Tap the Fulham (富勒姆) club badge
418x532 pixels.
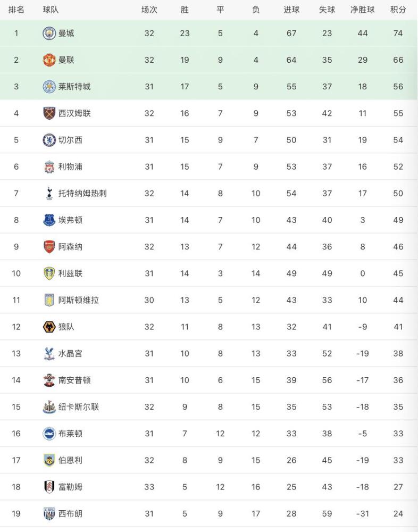coord(49,487)
